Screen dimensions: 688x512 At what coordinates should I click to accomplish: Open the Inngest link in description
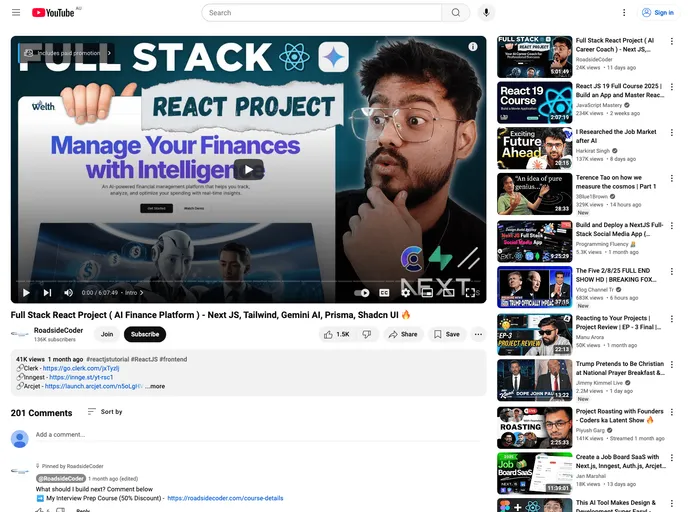click(81, 377)
